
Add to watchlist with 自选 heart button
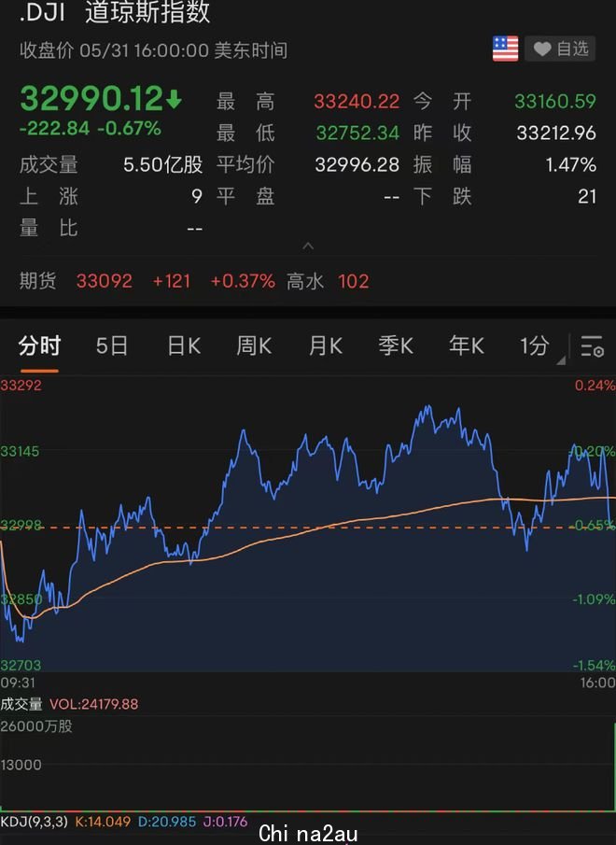560,49
